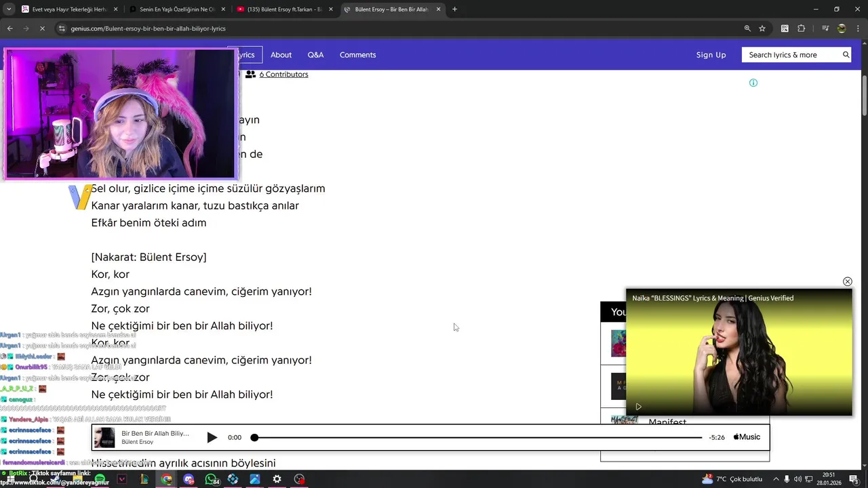Open the browser zoom indicator
The height and width of the screenshot is (488, 868).
[x=747, y=28]
